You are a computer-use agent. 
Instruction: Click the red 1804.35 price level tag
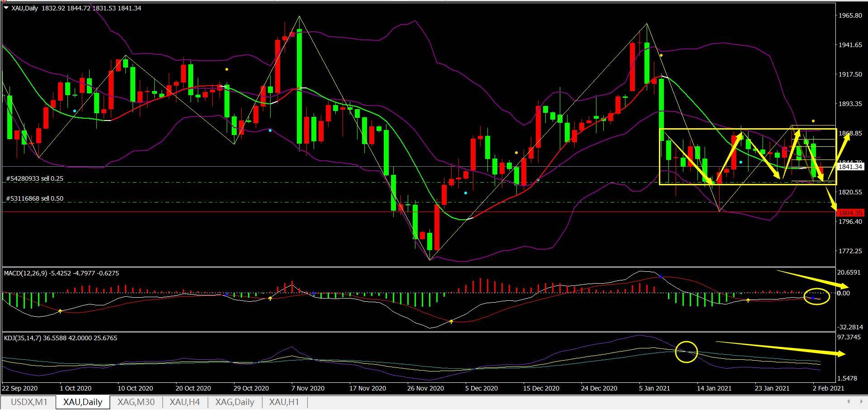point(850,212)
